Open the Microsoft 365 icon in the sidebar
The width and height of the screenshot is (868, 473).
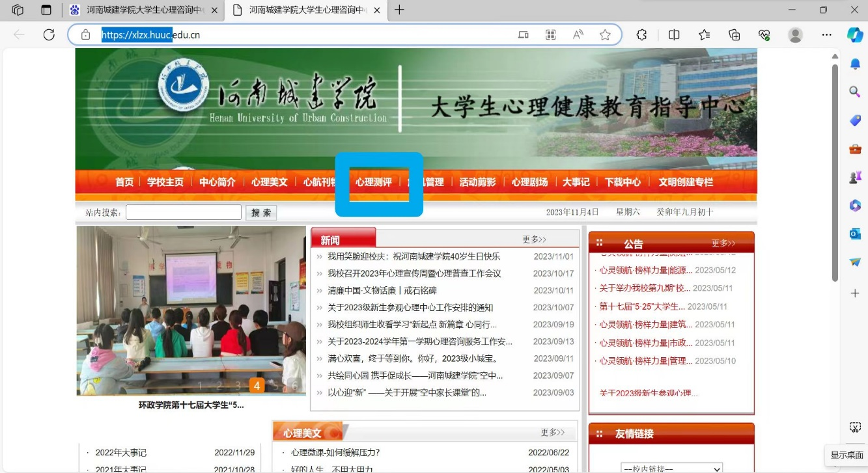tap(855, 206)
